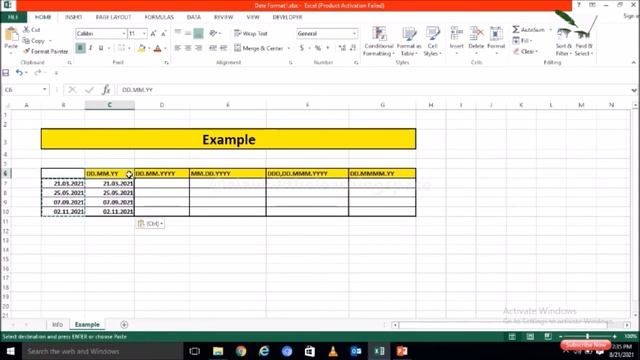Click the Insert Function fx icon
Screen dimensions: 640x360
(106, 89)
